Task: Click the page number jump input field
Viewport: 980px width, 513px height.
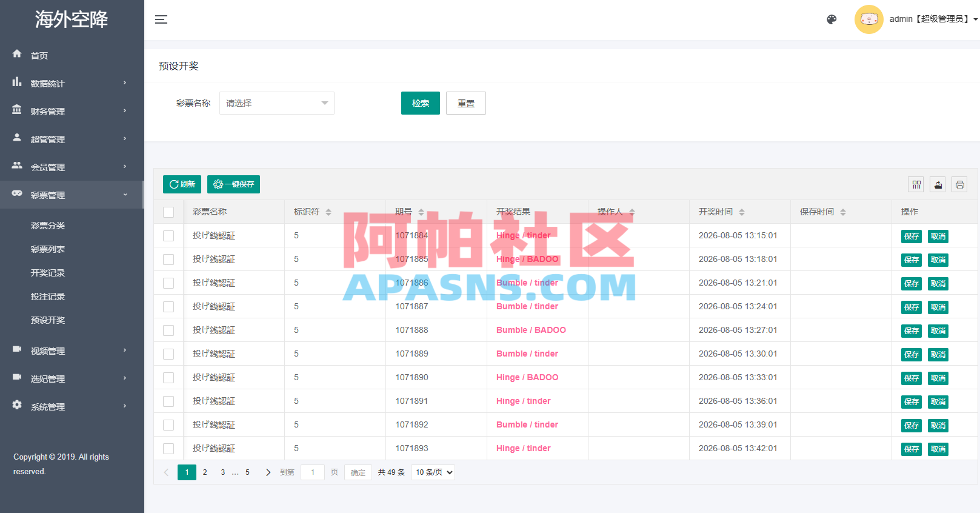Action: coord(313,472)
